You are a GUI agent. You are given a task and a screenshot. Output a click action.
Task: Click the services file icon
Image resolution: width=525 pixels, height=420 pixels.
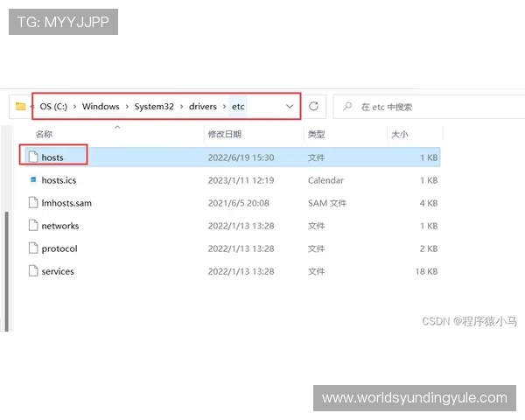coord(33,271)
